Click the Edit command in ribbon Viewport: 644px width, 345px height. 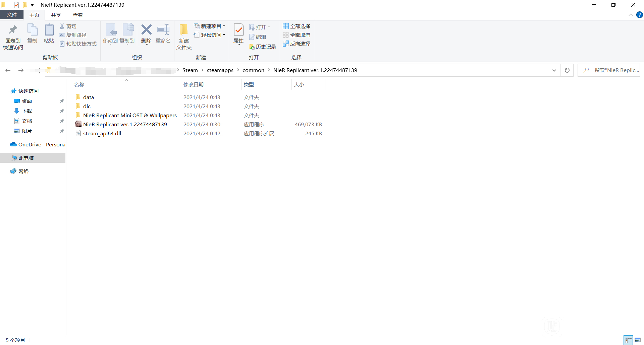[x=258, y=37]
